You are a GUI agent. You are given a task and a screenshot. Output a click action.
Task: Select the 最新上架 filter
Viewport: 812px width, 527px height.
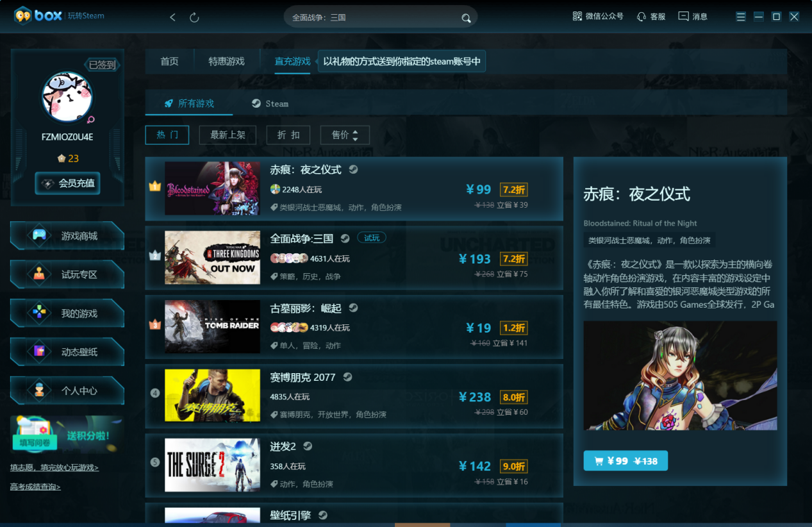pos(228,135)
